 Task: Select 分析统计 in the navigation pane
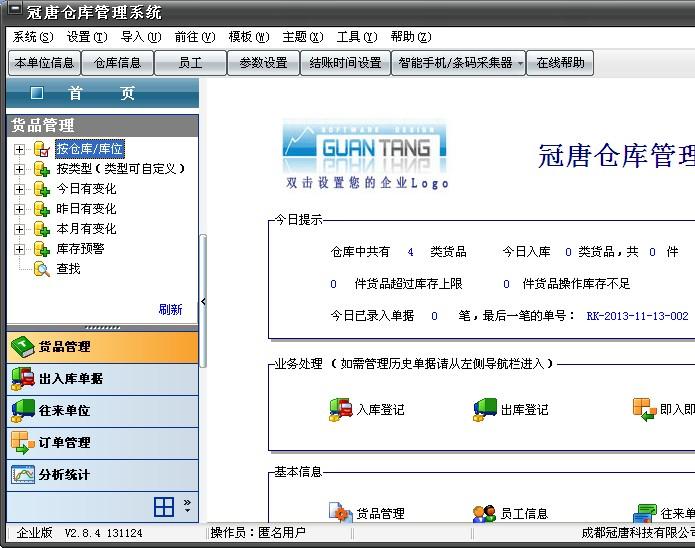tap(103, 475)
